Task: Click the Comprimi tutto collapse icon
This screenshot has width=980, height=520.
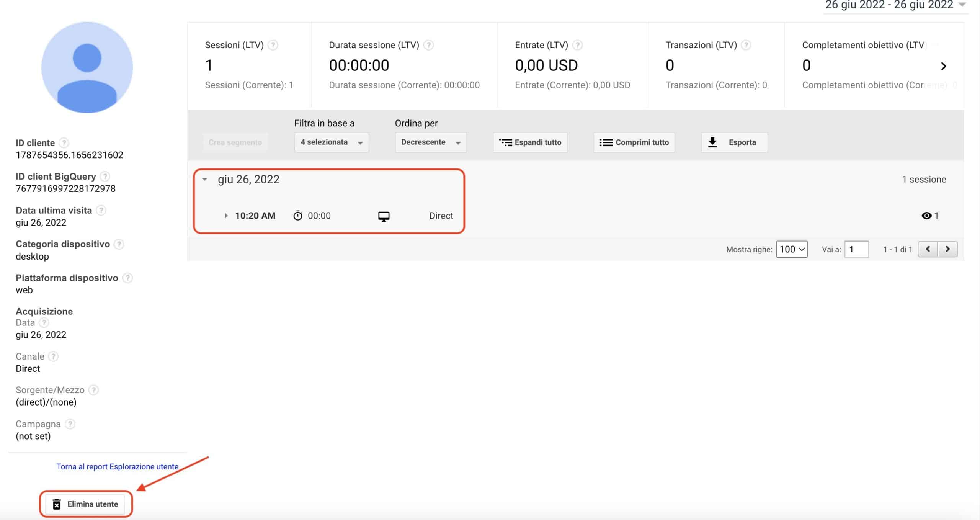Action: pos(606,142)
